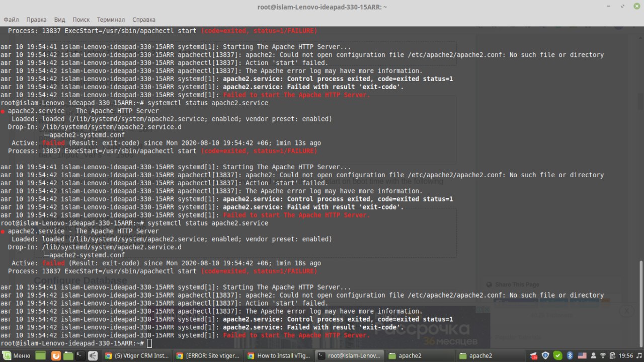Open the user account tray icon

tap(593, 356)
